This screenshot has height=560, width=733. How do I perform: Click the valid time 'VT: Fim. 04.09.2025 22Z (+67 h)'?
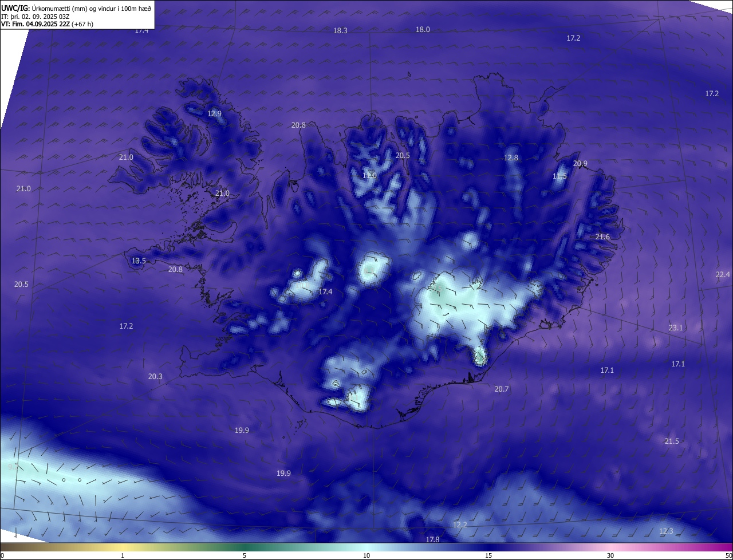coord(48,24)
